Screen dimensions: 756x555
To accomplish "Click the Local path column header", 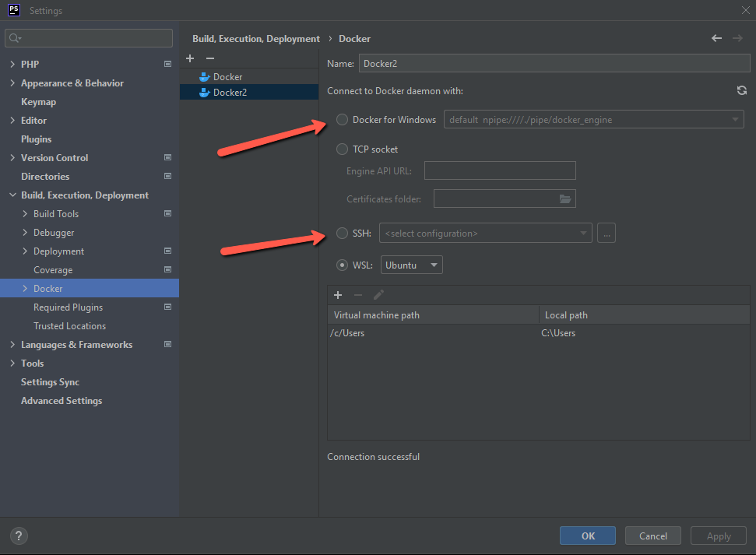I will click(645, 315).
